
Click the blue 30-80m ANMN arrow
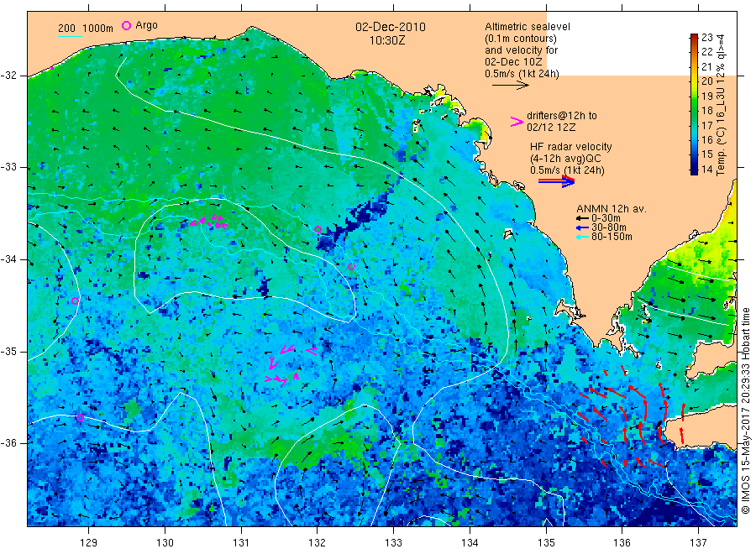582,227
